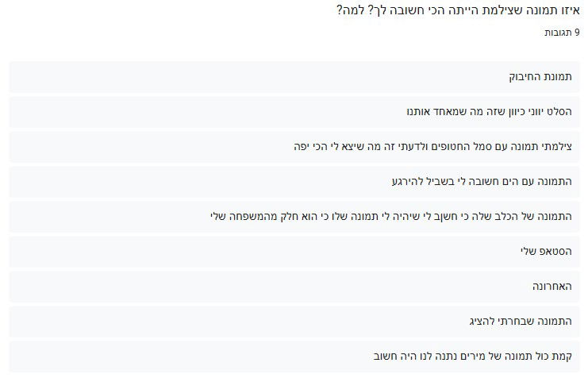This screenshot has height=378, width=588.
Task: Click the word 'שמאחד' in the salad response
Action: point(444,112)
